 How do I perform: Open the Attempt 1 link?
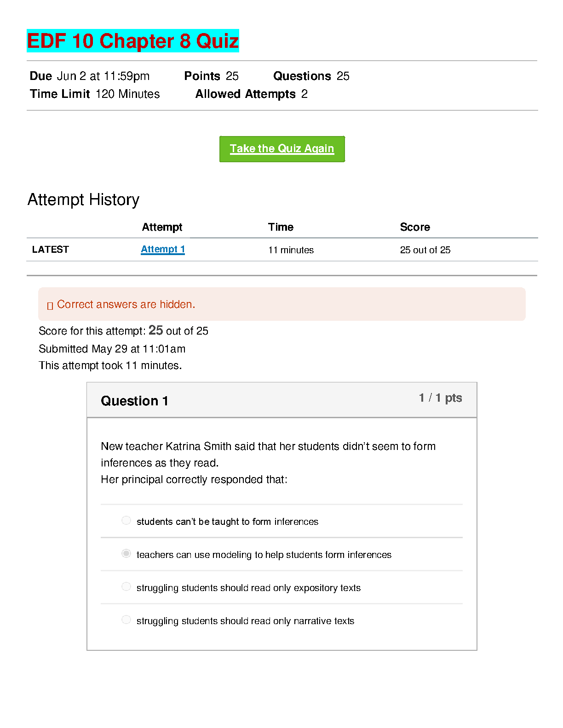pyautogui.click(x=163, y=249)
